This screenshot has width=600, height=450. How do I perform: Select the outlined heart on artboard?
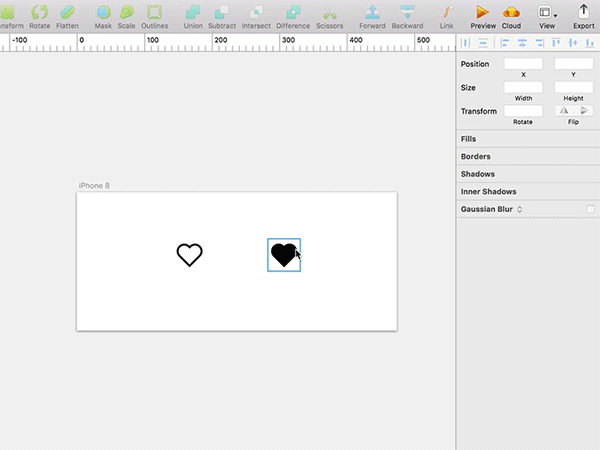[189, 255]
